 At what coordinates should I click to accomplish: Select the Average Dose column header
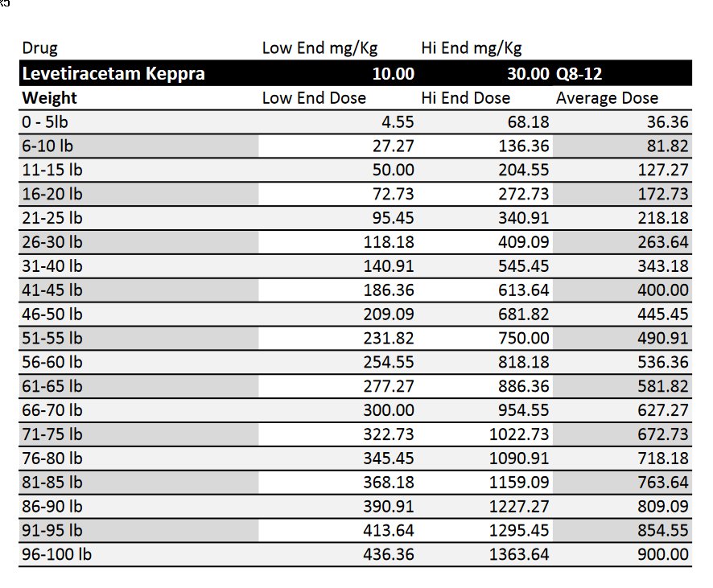point(607,98)
